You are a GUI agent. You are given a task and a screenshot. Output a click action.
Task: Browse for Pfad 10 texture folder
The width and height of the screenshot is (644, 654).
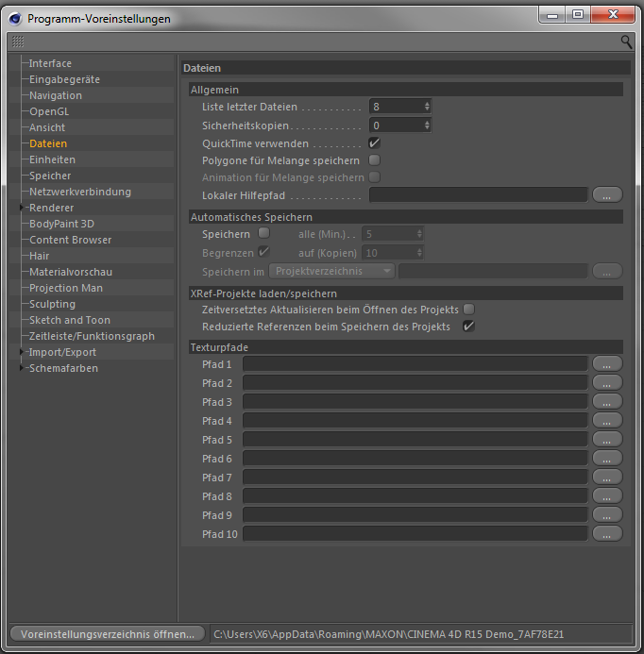tap(607, 533)
